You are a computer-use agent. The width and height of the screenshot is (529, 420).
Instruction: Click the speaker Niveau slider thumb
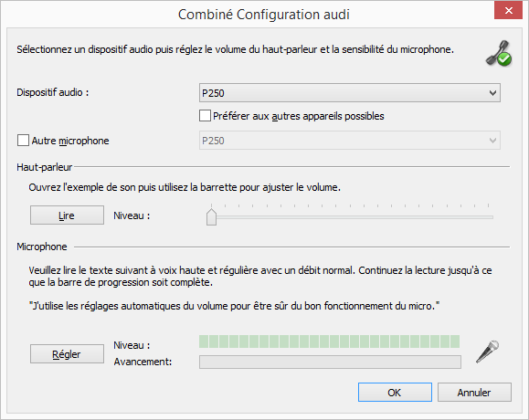(212, 216)
